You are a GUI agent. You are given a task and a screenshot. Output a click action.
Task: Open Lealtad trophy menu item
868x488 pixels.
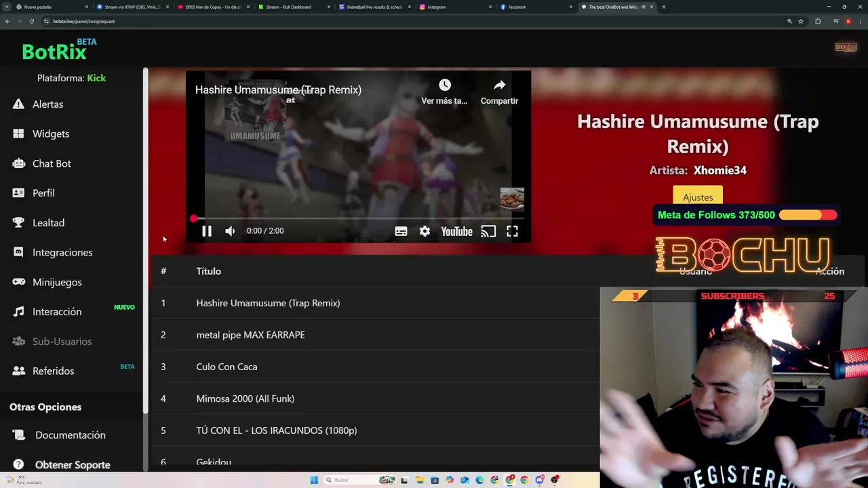48,223
